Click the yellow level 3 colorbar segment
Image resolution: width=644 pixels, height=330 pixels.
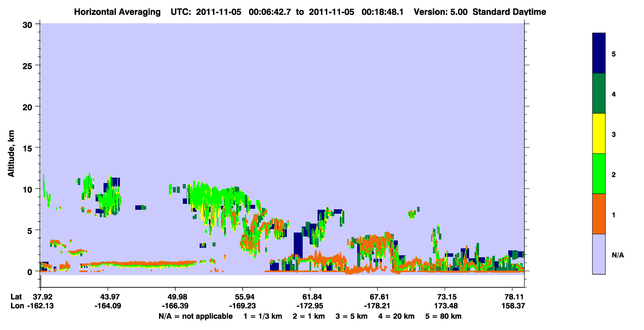coord(599,134)
